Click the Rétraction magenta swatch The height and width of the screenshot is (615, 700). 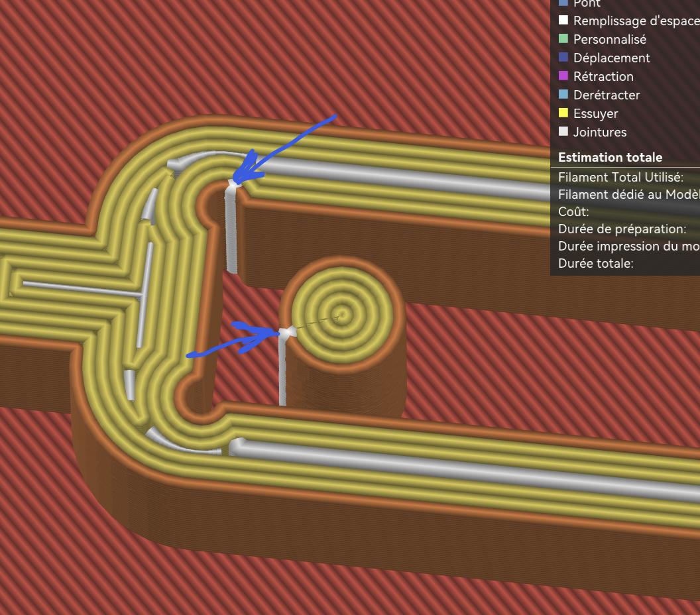(x=563, y=76)
